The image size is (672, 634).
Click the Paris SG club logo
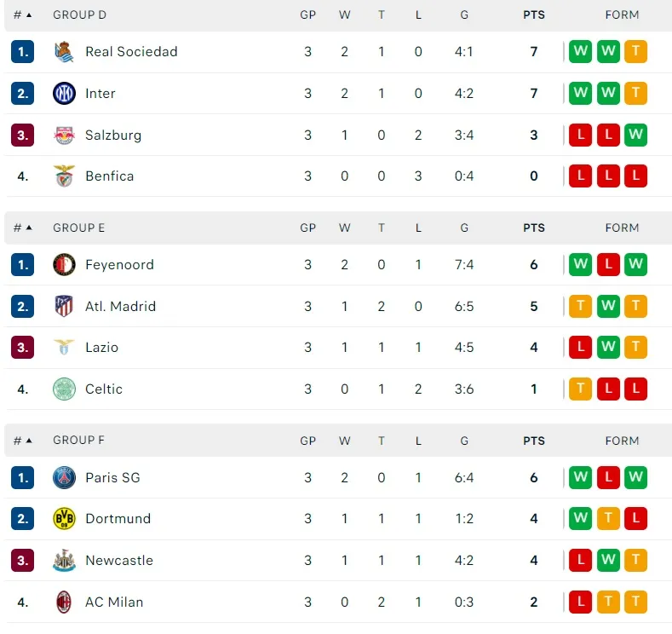[64, 478]
